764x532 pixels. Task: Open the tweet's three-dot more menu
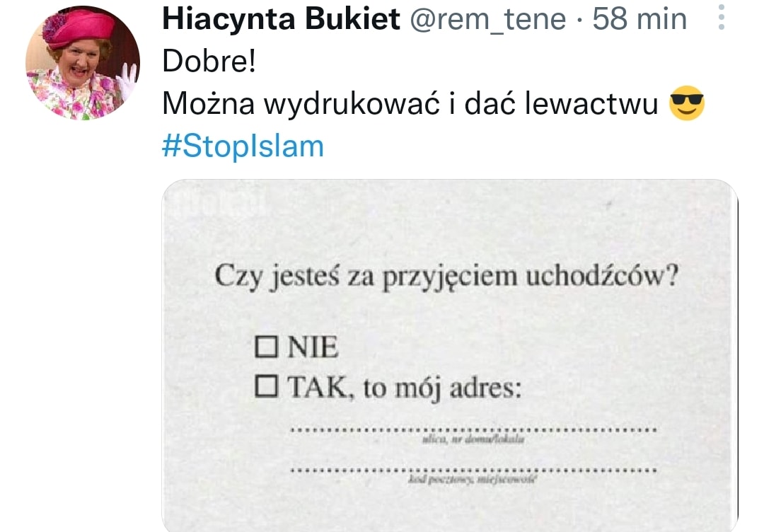tap(722, 18)
